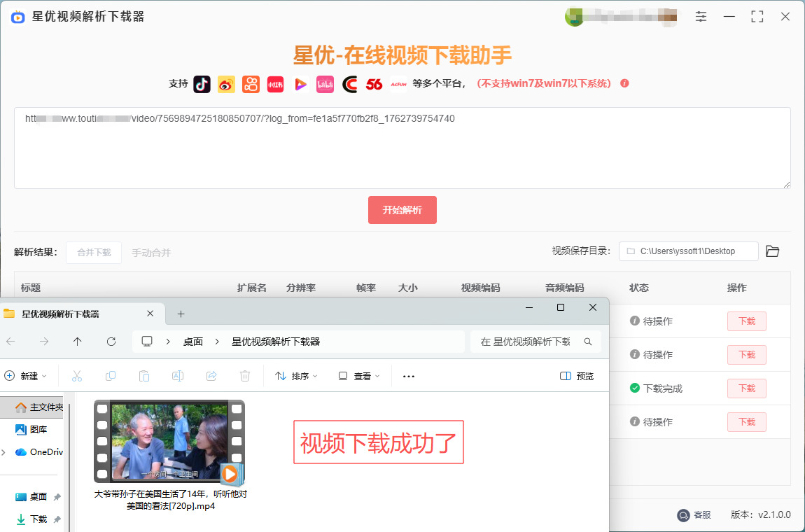Click the PC monitor icon in address bar

click(x=147, y=342)
